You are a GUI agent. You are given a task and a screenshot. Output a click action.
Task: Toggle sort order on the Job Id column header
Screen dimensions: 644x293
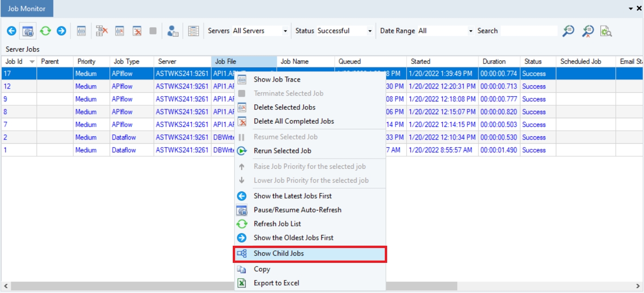[x=19, y=62]
